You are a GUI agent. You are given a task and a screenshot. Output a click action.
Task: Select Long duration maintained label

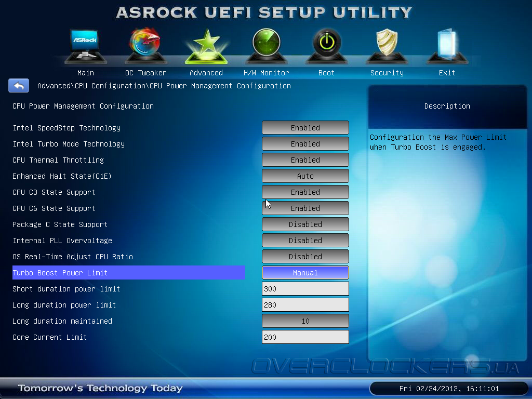(x=62, y=321)
